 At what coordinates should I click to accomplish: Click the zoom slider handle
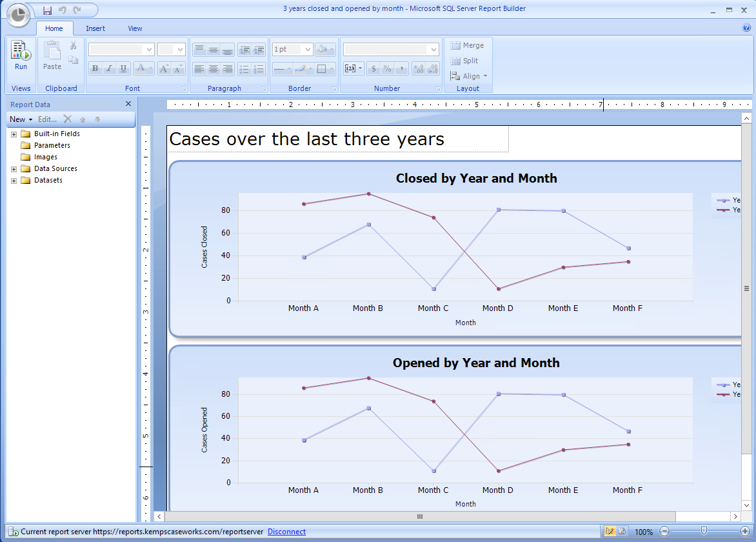pyautogui.click(x=704, y=531)
